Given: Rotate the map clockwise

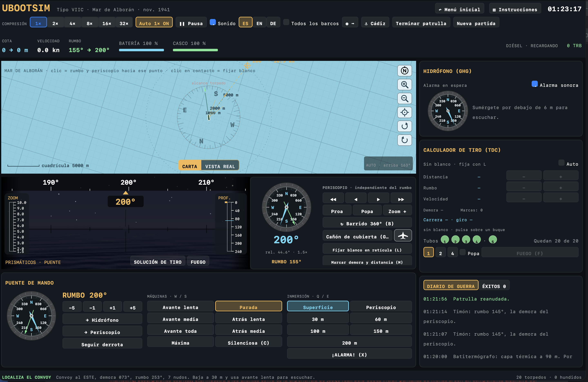Looking at the screenshot, I should click(404, 140).
